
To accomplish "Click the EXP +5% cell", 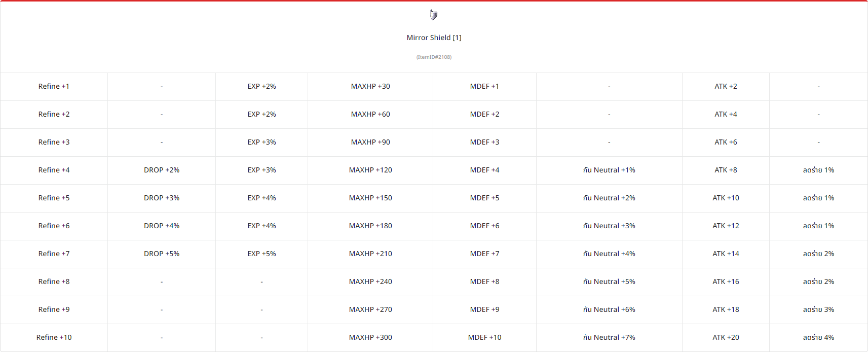I will click(261, 254).
